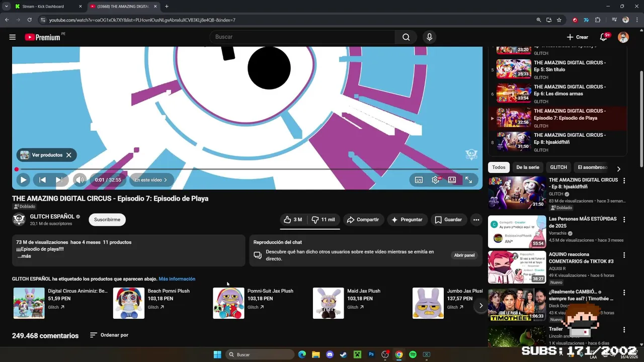Skip to the next video
The height and width of the screenshot is (362, 644).
coord(59,179)
